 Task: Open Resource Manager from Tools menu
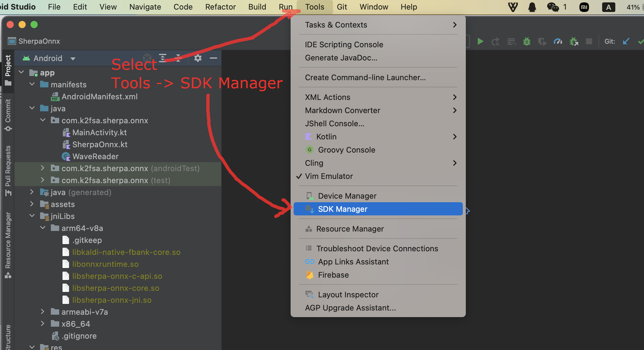[378, 229]
